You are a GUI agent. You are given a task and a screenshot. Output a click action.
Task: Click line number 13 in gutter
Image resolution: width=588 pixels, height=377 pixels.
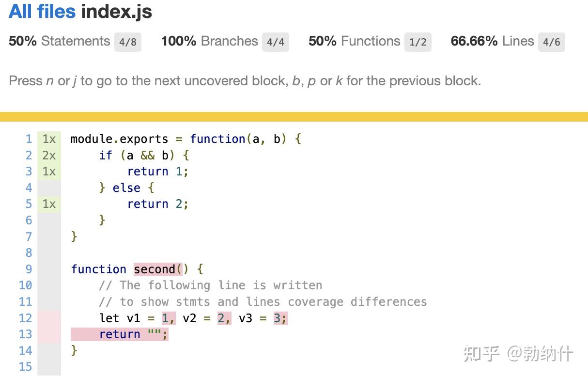pos(26,334)
